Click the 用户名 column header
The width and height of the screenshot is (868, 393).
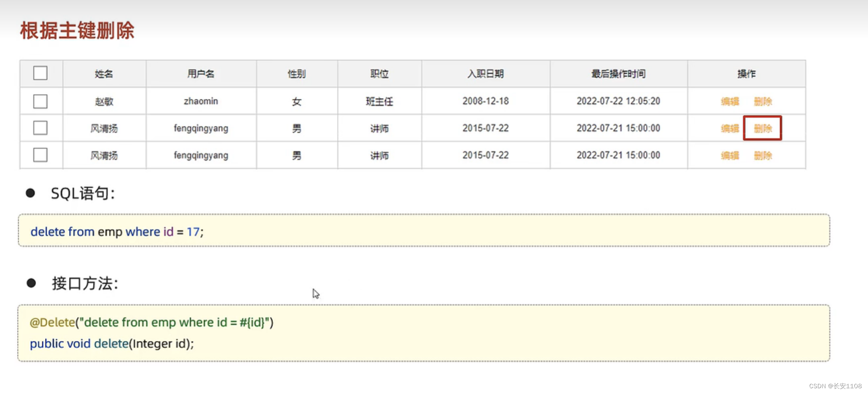click(x=201, y=74)
